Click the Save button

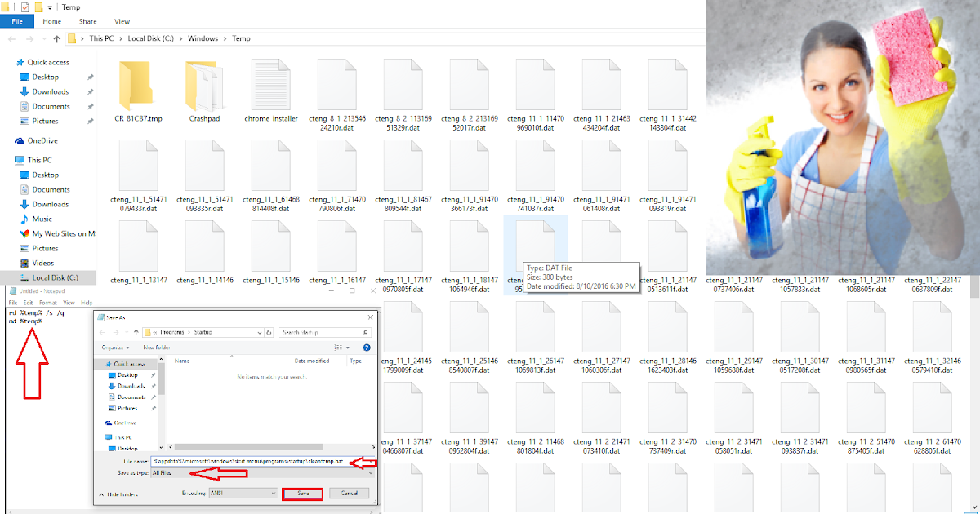coord(302,493)
